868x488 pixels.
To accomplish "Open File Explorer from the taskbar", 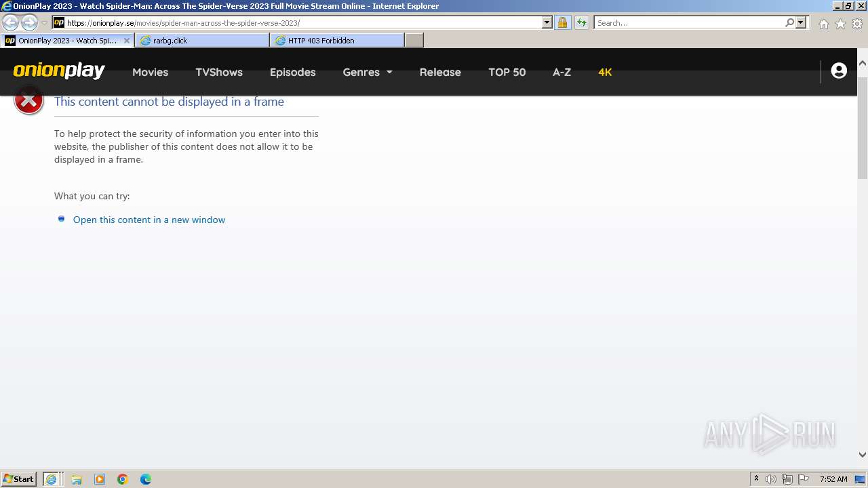I will tap(77, 479).
